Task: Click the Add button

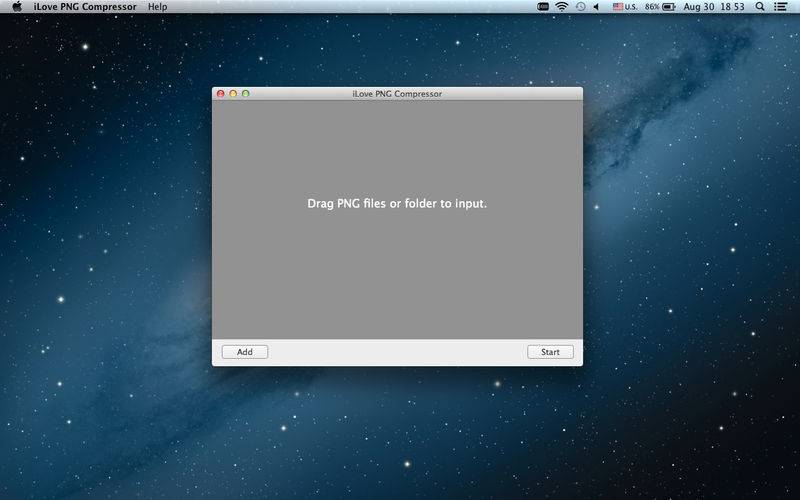Action: [245, 352]
